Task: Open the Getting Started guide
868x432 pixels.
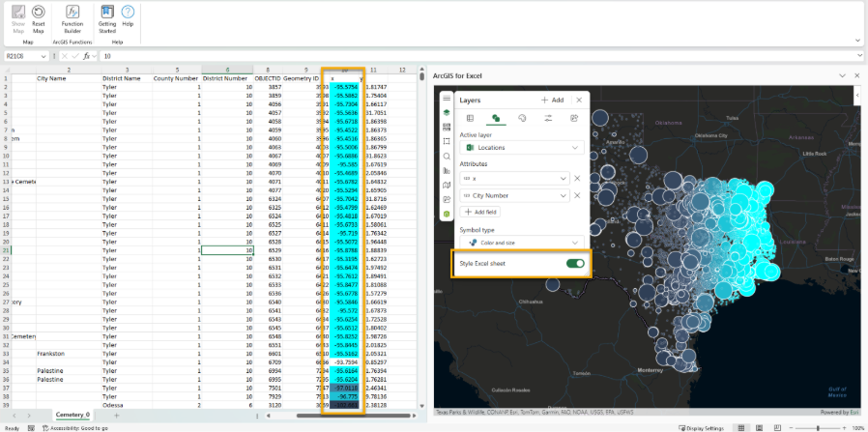Action: (107, 19)
